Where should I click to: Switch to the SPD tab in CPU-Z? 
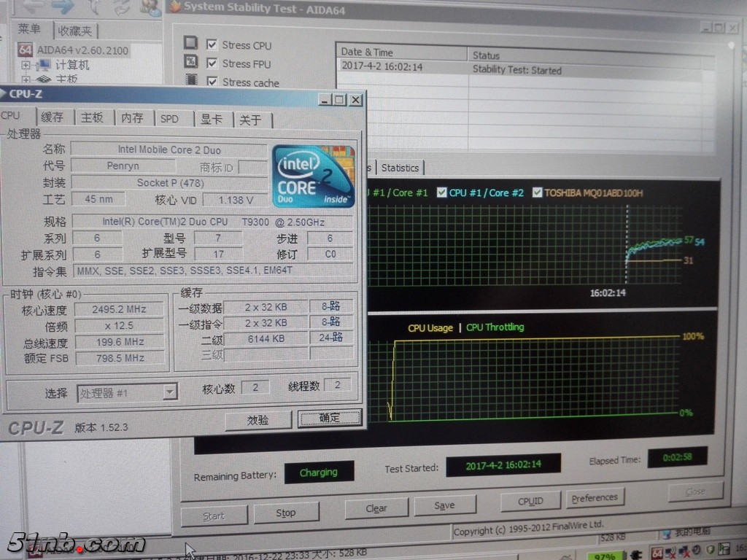[x=169, y=118]
